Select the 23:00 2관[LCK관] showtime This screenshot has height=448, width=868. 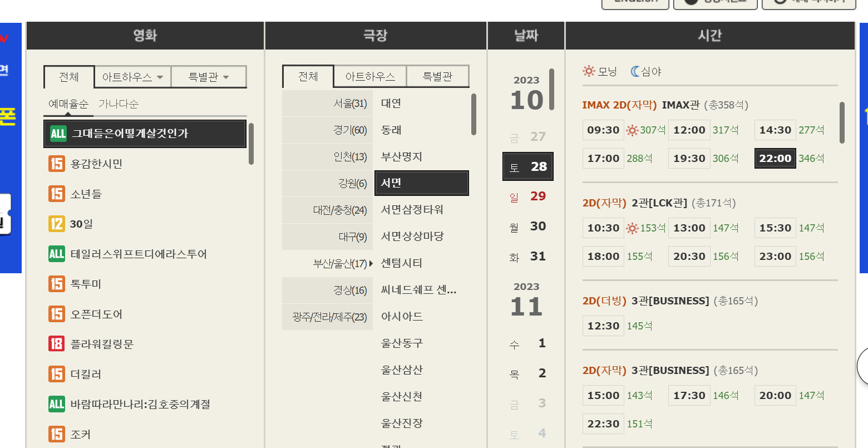[x=775, y=256]
